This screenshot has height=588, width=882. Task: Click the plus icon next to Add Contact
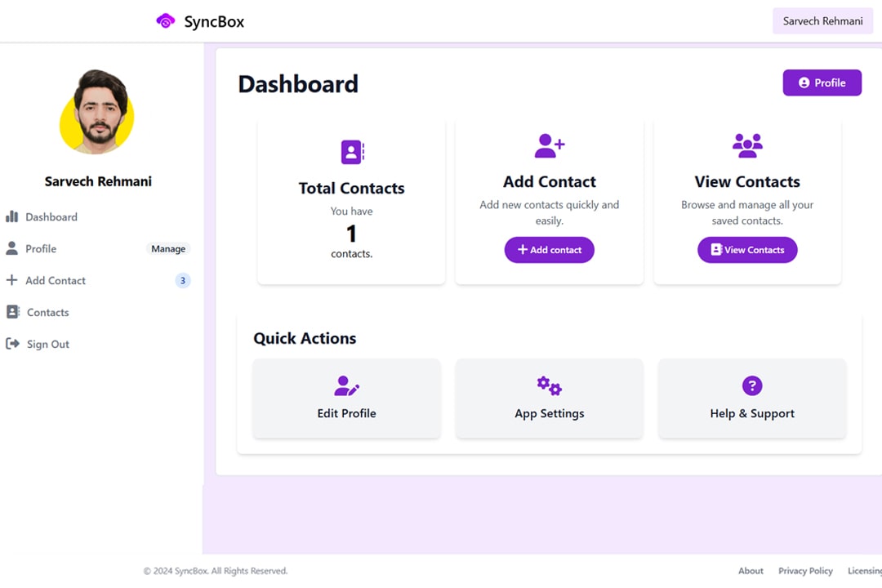click(x=11, y=280)
